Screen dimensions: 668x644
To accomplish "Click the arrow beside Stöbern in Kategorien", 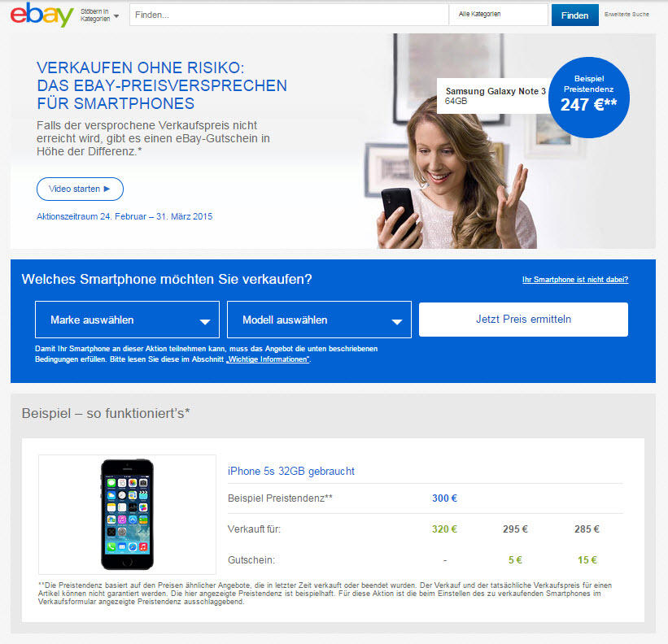I will 116,16.
